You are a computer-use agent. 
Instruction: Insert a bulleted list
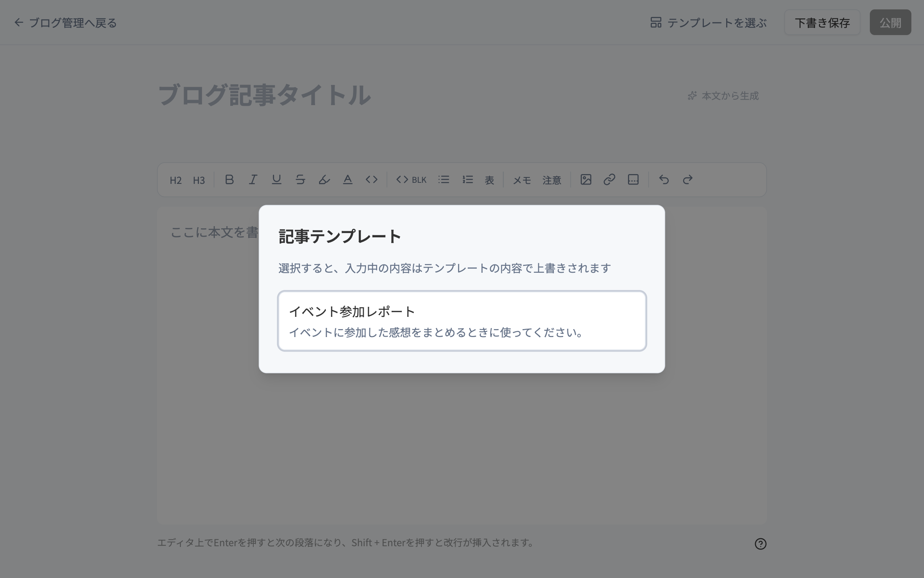point(444,180)
